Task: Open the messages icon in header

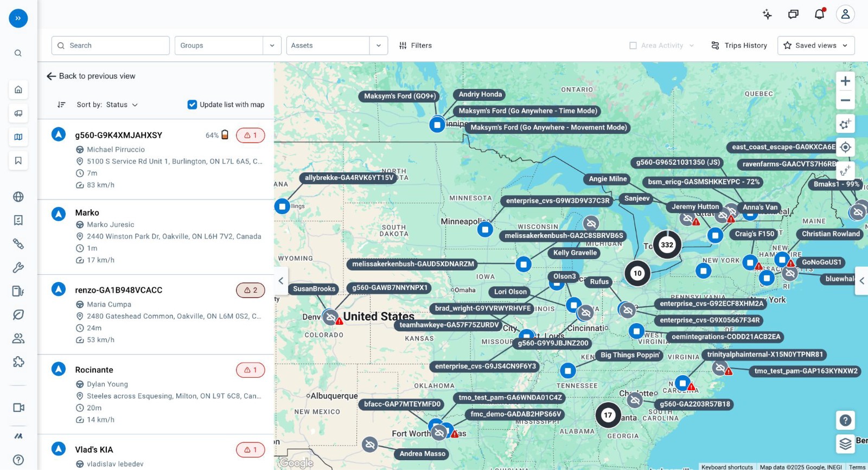Action: [793, 14]
